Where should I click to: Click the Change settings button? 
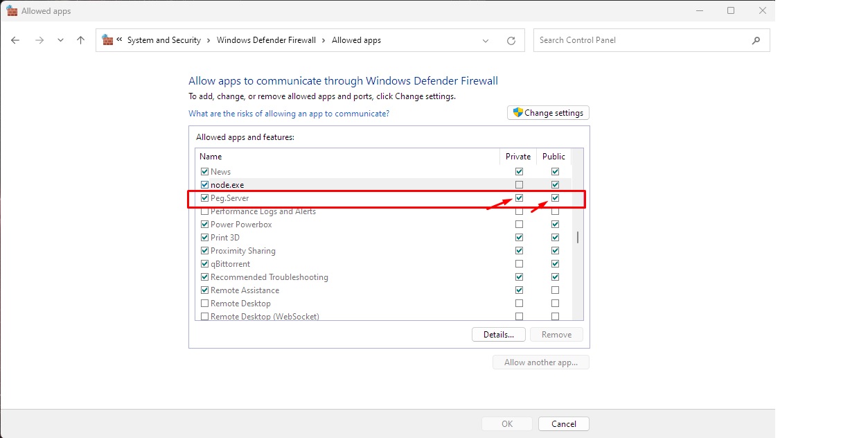click(x=548, y=113)
